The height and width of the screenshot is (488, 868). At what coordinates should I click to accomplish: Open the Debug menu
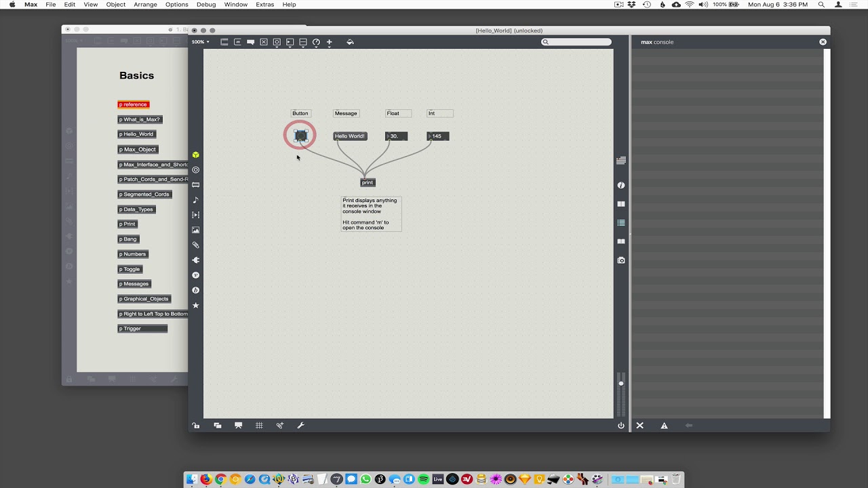point(206,5)
